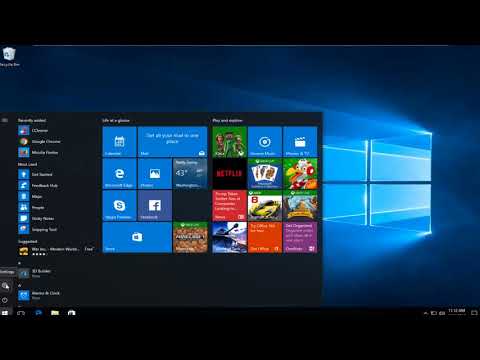Open the Weather tile showing 43°
This screenshot has width=480, height=360.
click(190, 173)
